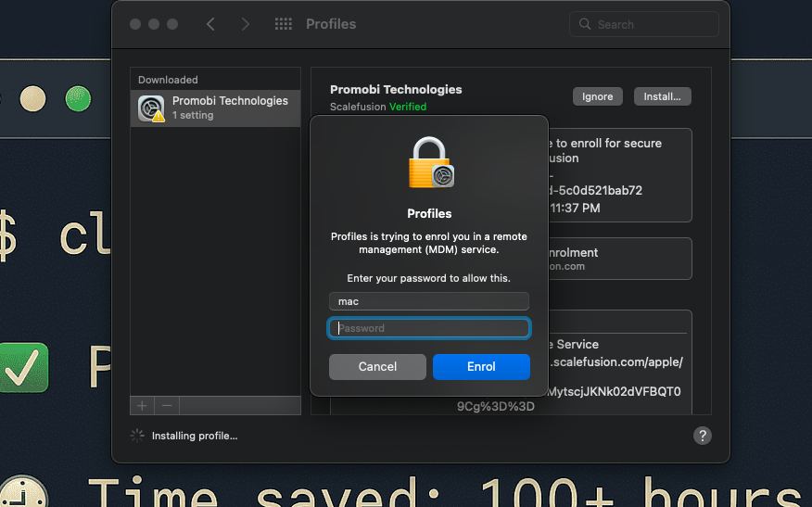
Task: Click the 5c0d521bab72 identifier text
Action: click(x=600, y=190)
